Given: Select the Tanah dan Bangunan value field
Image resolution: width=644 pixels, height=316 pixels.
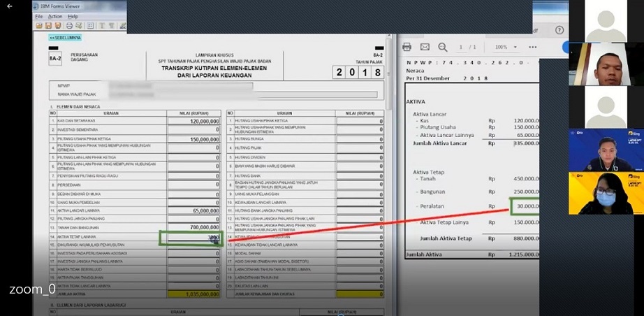Looking at the screenshot, I should (193, 228).
